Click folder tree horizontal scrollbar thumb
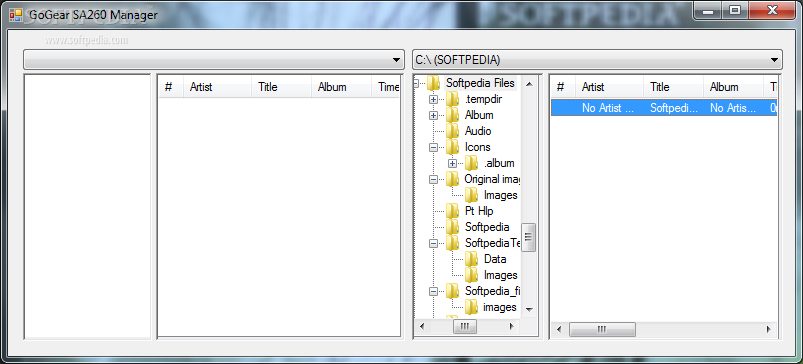The width and height of the screenshot is (803, 364). (x=464, y=326)
